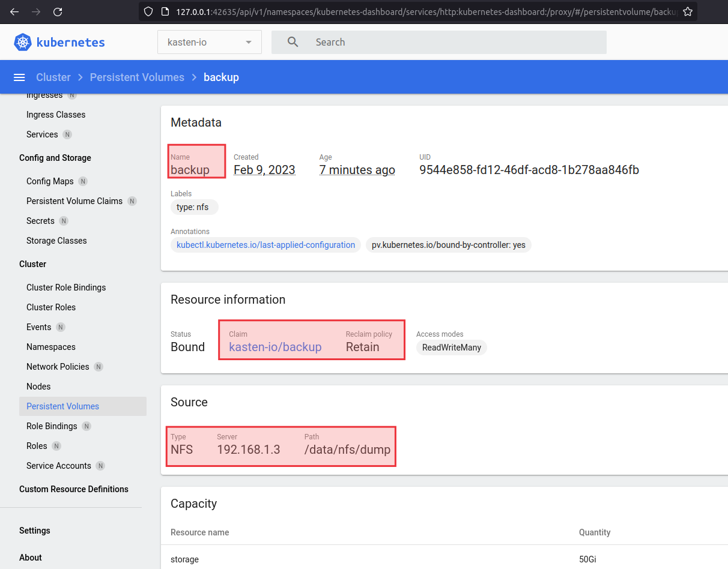The height and width of the screenshot is (569, 728).
Task: Click the Kubernetes logo
Action: [x=59, y=43]
